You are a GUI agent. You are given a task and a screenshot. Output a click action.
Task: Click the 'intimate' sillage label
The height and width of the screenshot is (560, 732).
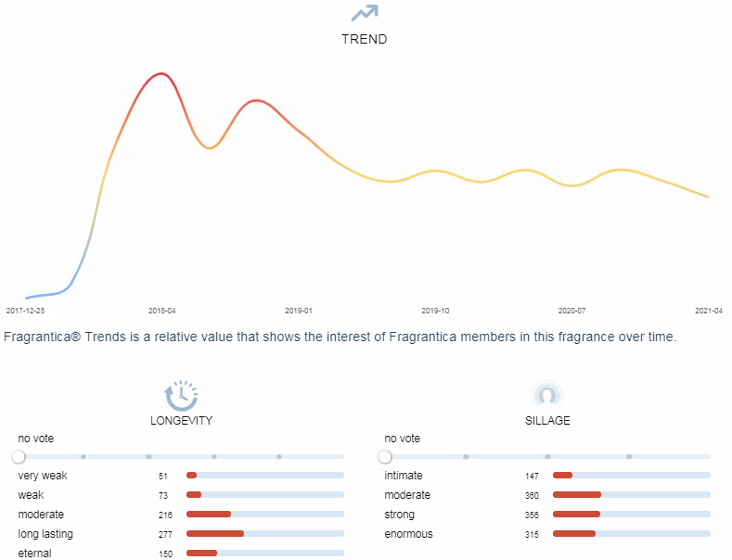[x=404, y=476]
